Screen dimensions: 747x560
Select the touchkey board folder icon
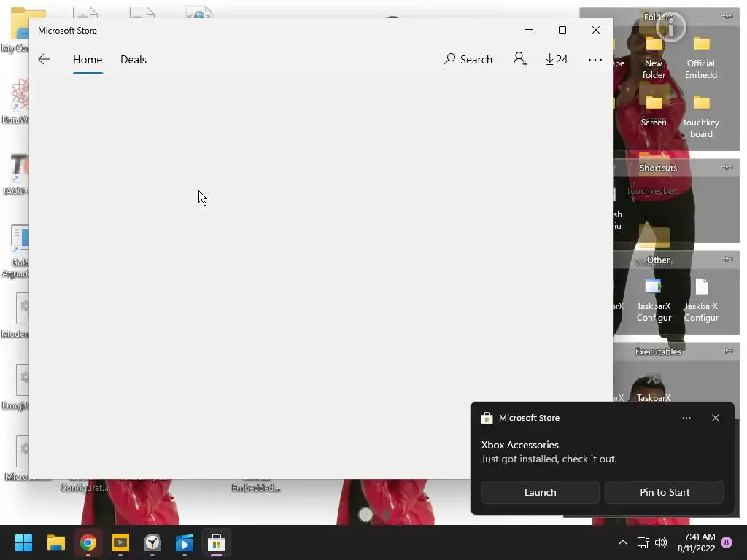(701, 117)
